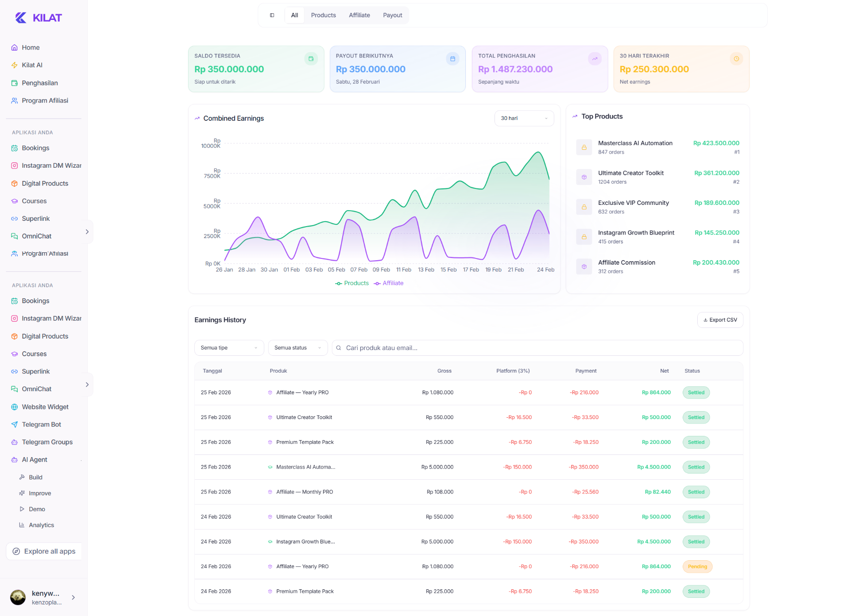Image resolution: width=850 pixels, height=616 pixels.
Task: Open the Semua status filter dropdown
Action: (297, 348)
